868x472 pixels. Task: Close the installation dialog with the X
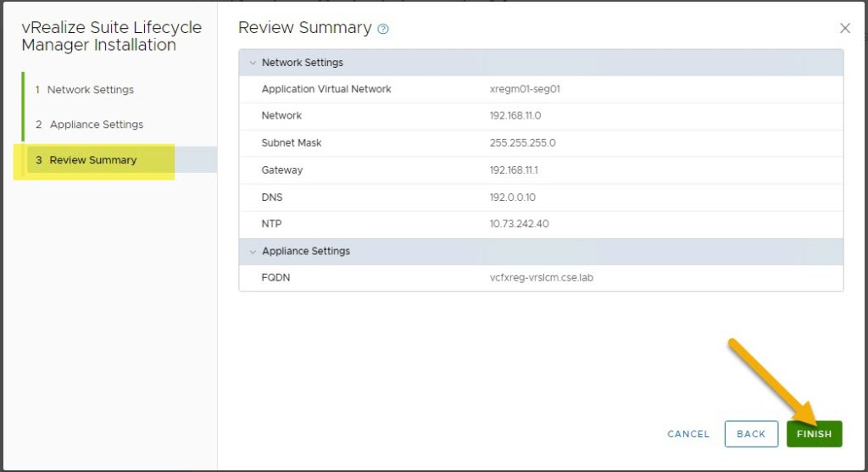click(844, 28)
